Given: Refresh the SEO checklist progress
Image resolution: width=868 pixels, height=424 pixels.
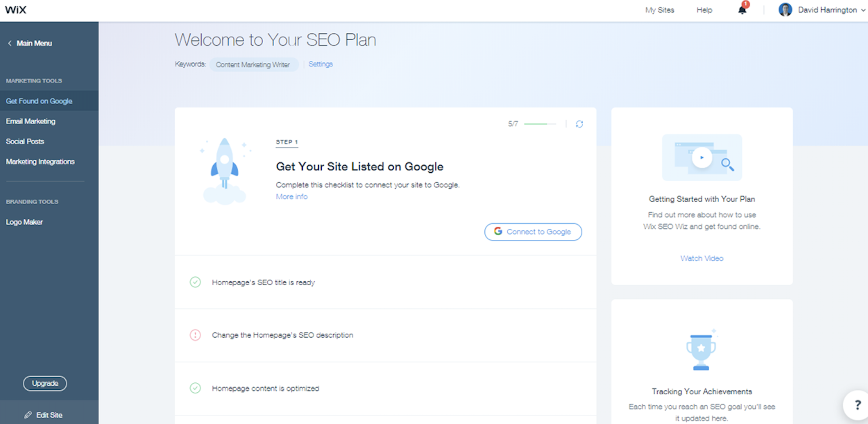Looking at the screenshot, I should pyautogui.click(x=579, y=124).
